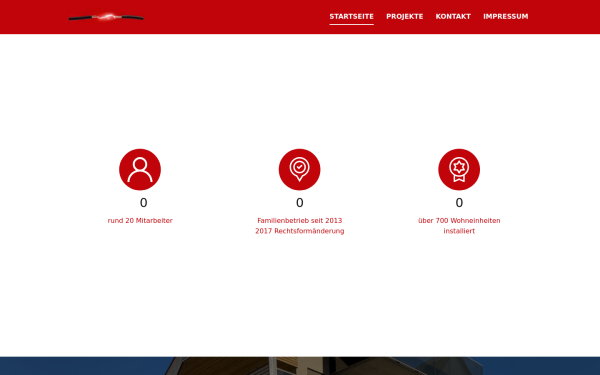Click the cable spark logo in header
Viewport: 600px width, 375px height.
[x=106, y=17]
